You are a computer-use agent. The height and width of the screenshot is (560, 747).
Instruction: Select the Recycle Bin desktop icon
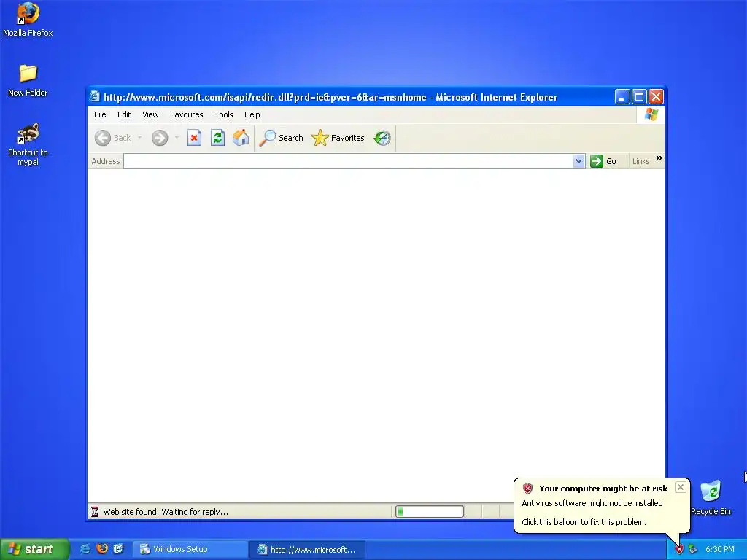click(711, 498)
